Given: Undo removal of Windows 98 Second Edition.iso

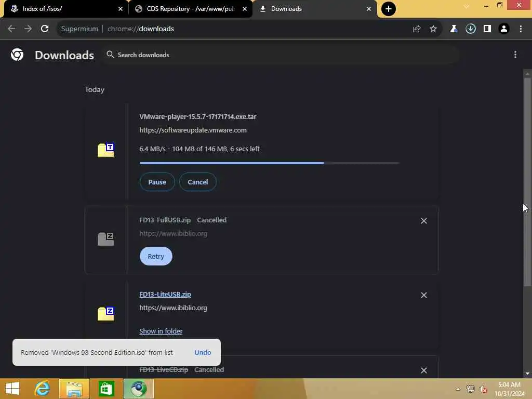Looking at the screenshot, I should tap(203, 353).
